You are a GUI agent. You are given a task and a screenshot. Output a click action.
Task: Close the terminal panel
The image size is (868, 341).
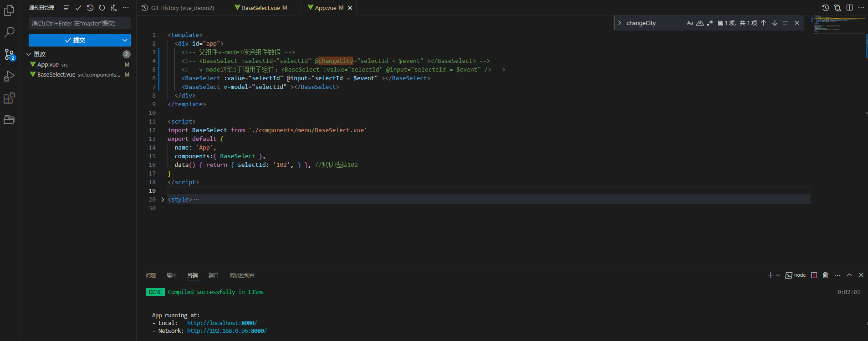861,275
